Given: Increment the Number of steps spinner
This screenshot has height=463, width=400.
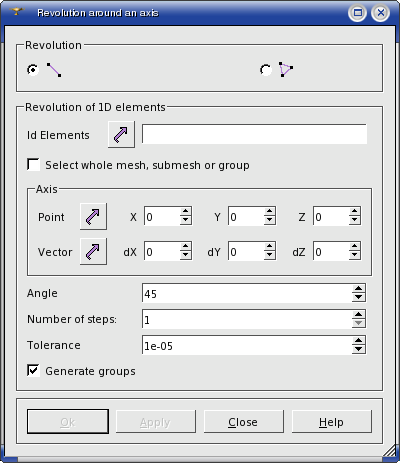Looking at the screenshot, I should tap(358, 315).
